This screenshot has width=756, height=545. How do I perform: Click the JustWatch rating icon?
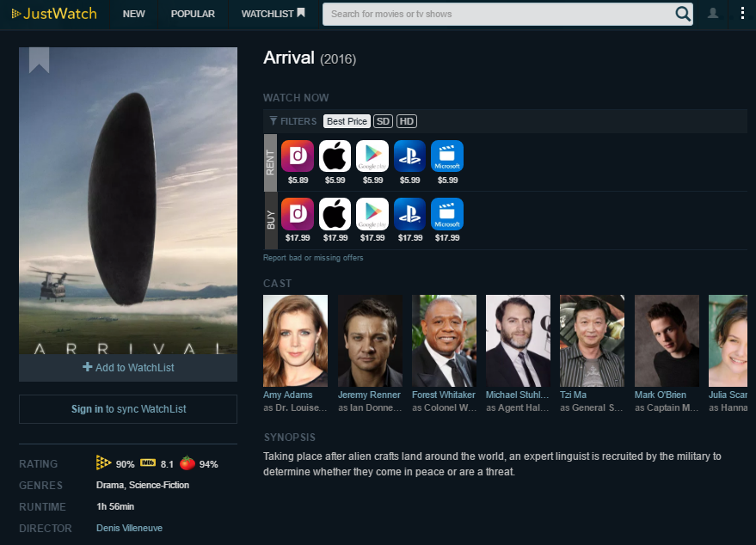103,462
